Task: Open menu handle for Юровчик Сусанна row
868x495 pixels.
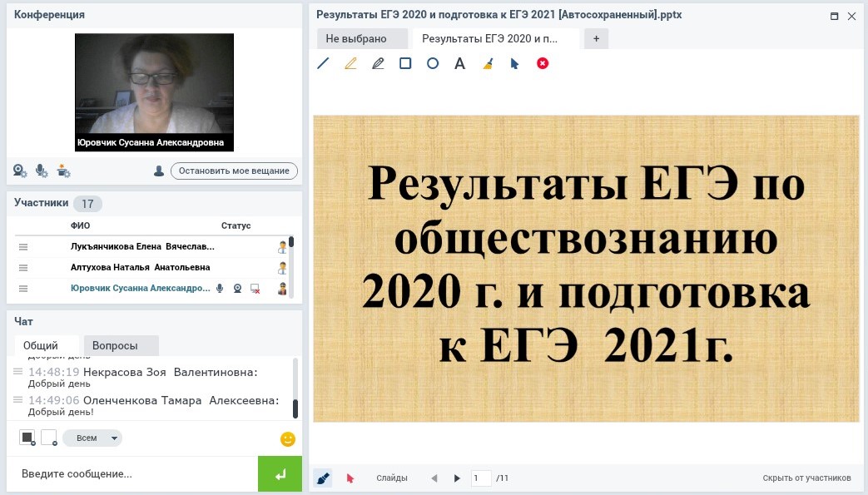Action: [x=23, y=289]
